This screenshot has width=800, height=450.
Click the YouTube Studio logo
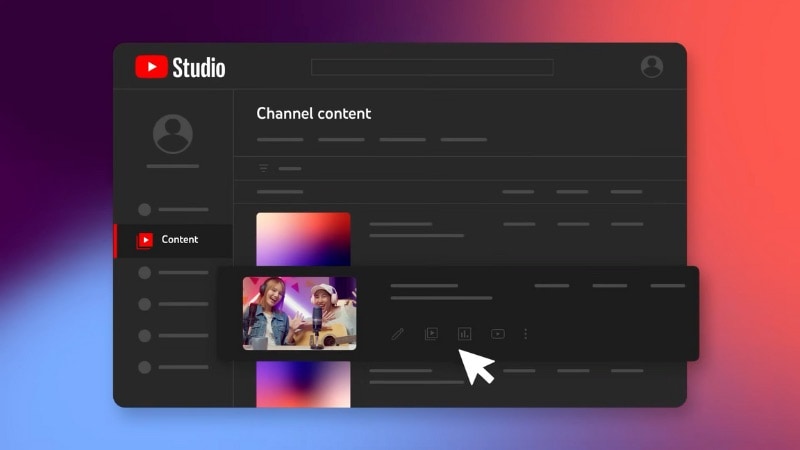[x=180, y=67]
